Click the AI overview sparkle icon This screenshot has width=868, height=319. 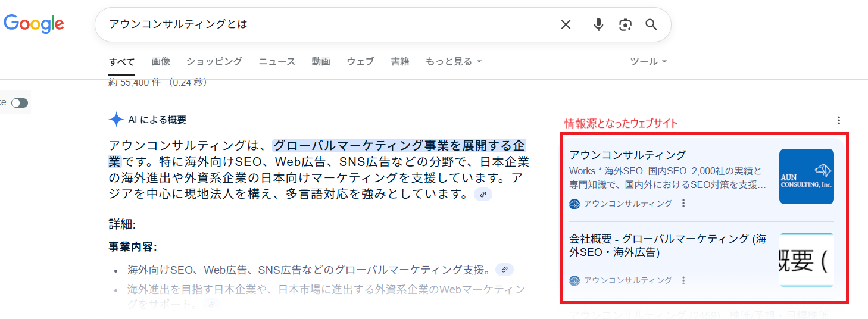point(116,120)
